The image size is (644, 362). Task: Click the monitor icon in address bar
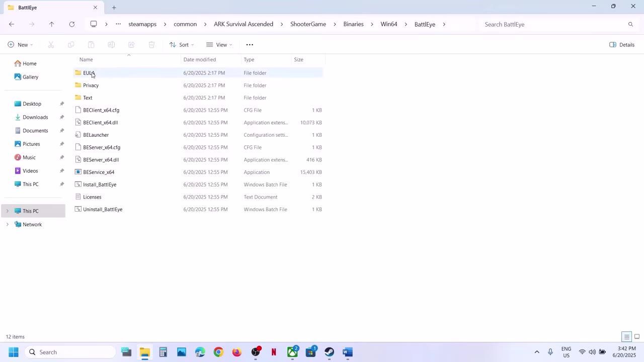tap(94, 24)
